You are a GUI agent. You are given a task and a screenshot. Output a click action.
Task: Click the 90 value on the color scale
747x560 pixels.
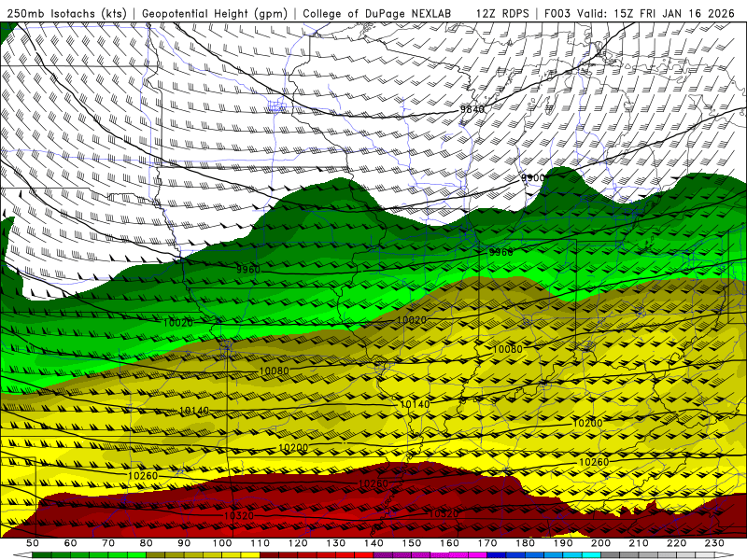click(x=184, y=543)
